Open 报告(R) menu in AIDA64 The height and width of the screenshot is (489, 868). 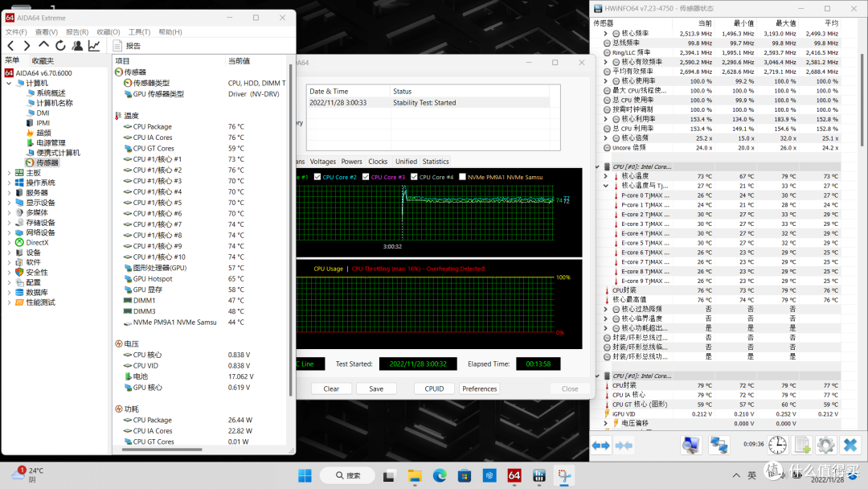coord(77,32)
